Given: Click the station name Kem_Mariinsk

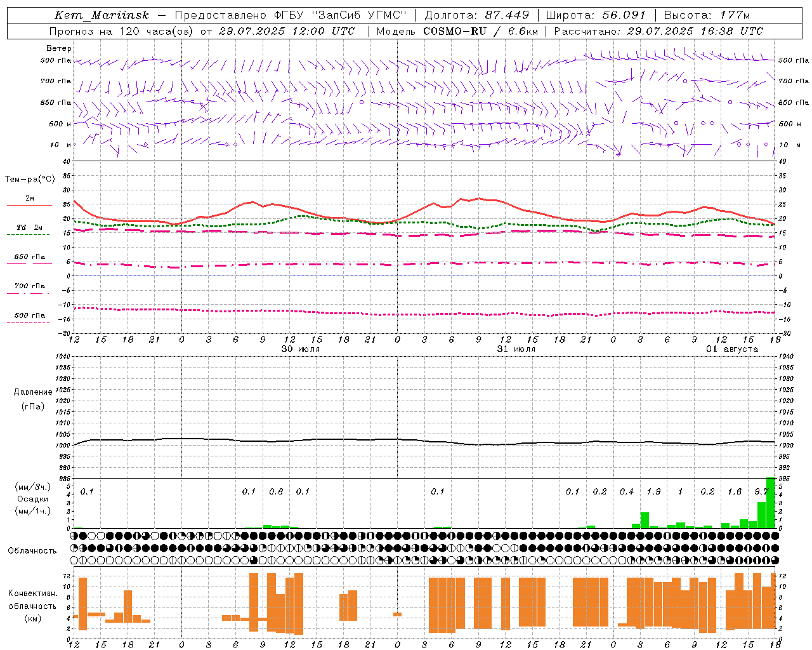Looking at the screenshot, I should click(101, 15).
